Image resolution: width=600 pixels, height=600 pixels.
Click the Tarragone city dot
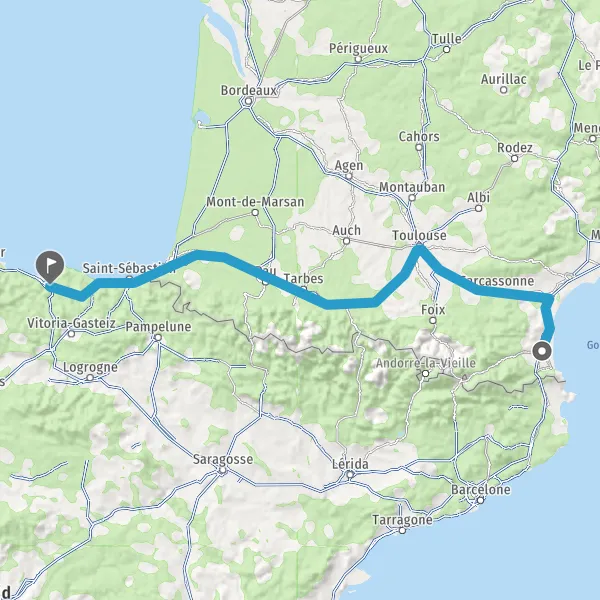402,530
